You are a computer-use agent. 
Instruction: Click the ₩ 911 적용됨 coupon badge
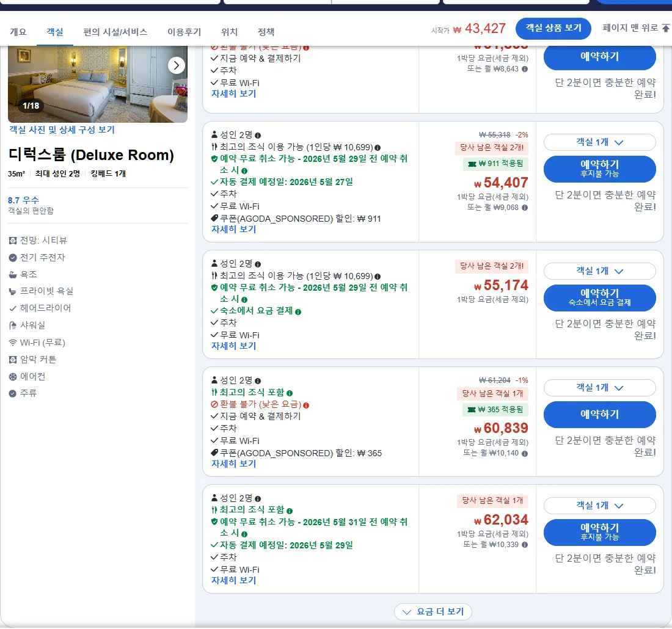coord(495,164)
